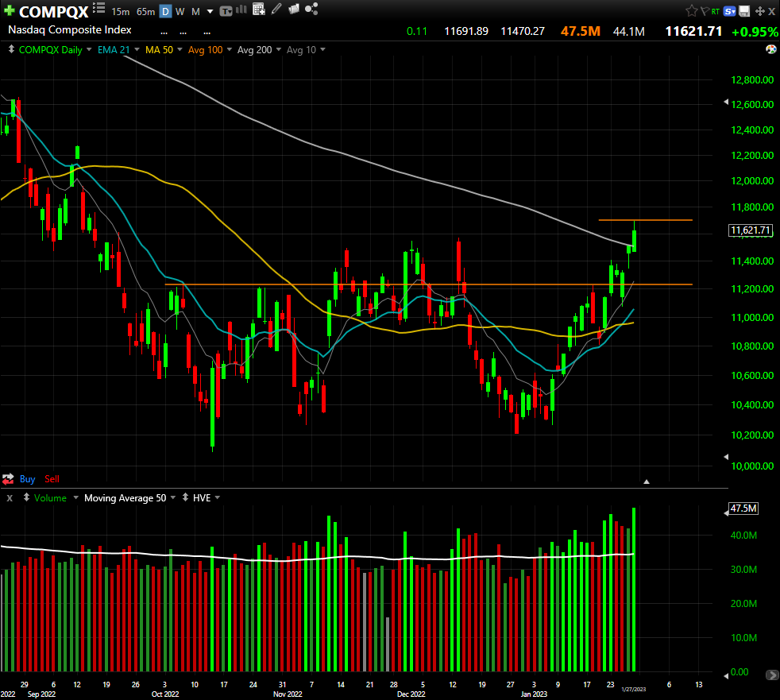Switch to the 65m timeframe
The height and width of the screenshot is (700, 780).
[145, 11]
